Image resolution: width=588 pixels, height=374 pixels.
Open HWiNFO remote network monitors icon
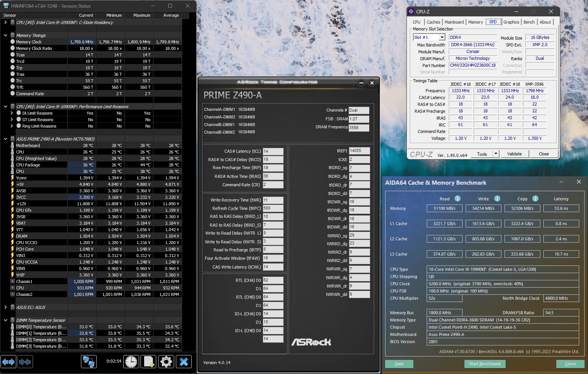tap(89, 361)
